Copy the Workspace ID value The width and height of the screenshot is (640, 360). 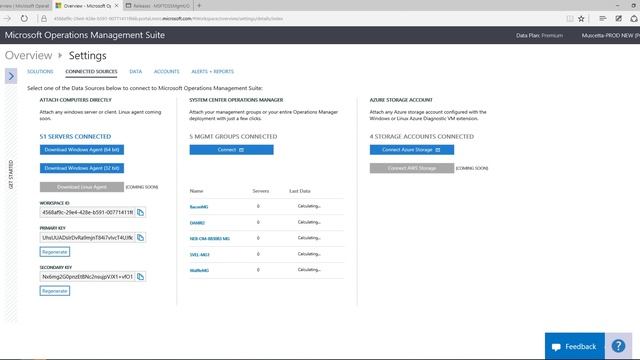point(140,212)
